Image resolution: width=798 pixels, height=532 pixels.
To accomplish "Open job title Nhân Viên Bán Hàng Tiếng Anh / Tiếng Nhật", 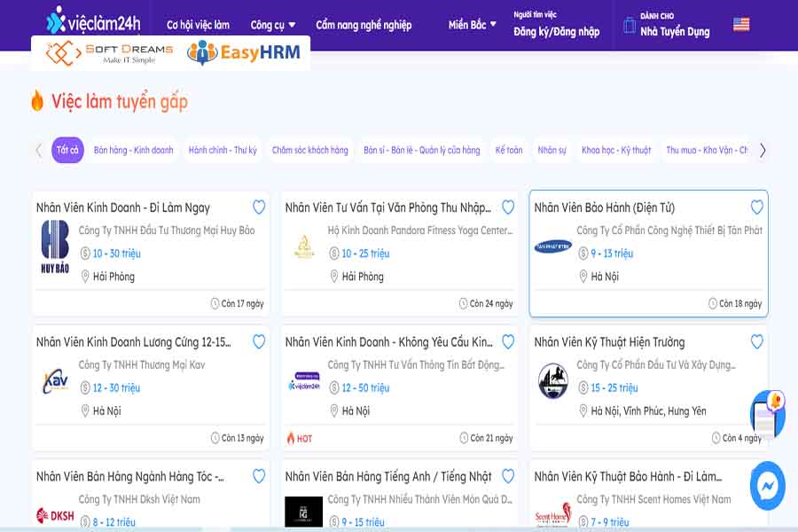I will pyautogui.click(x=387, y=476).
